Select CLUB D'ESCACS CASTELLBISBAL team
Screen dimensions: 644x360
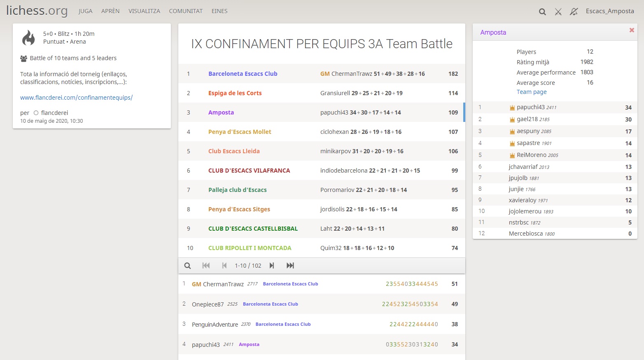322,229
